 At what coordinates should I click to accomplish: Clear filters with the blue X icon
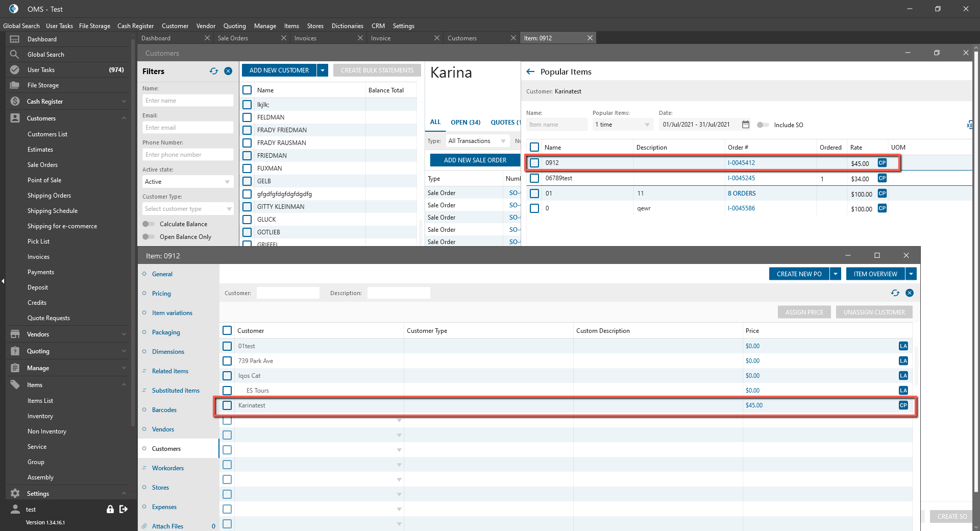tap(228, 71)
